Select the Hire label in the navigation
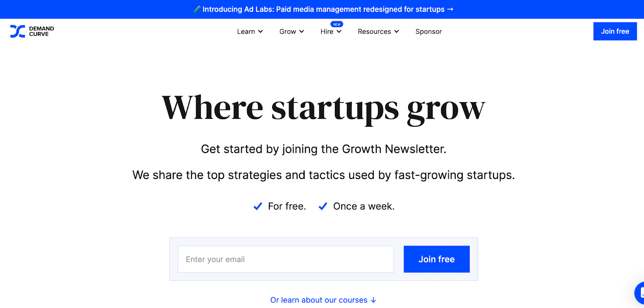The height and width of the screenshot is (308, 644). (327, 31)
